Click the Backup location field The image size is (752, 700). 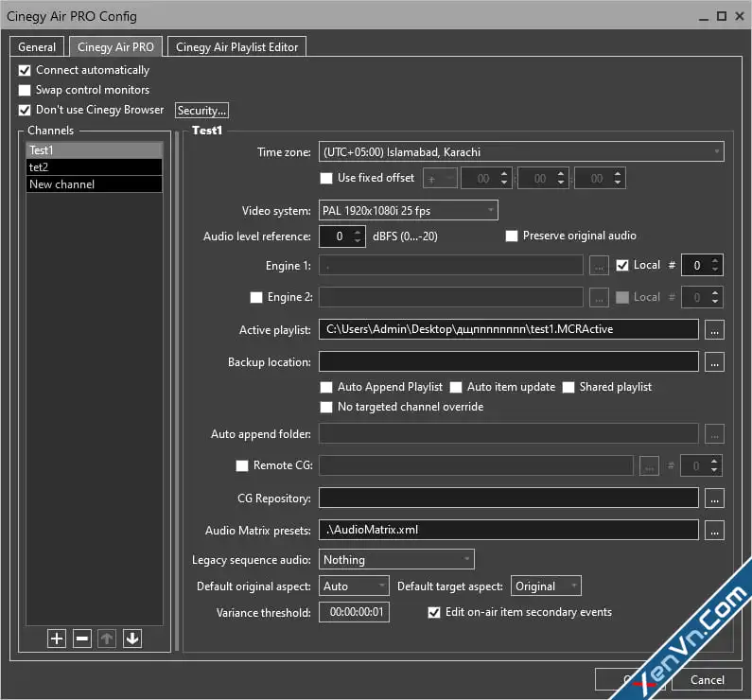508,361
